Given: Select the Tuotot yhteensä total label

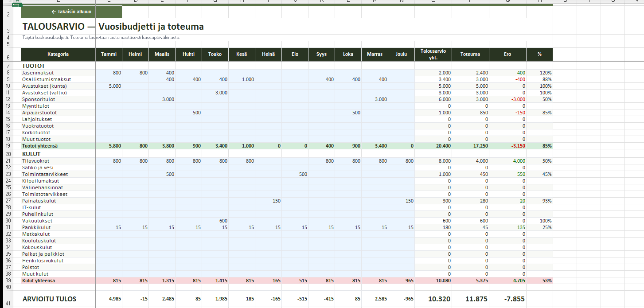Looking at the screenshot, I should click(x=58, y=146).
